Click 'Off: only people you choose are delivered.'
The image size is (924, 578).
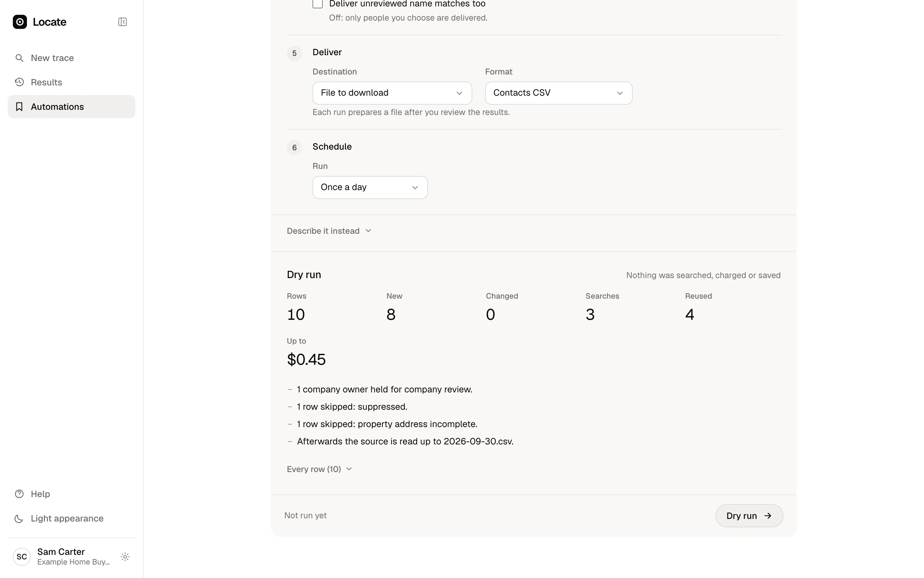click(x=408, y=18)
